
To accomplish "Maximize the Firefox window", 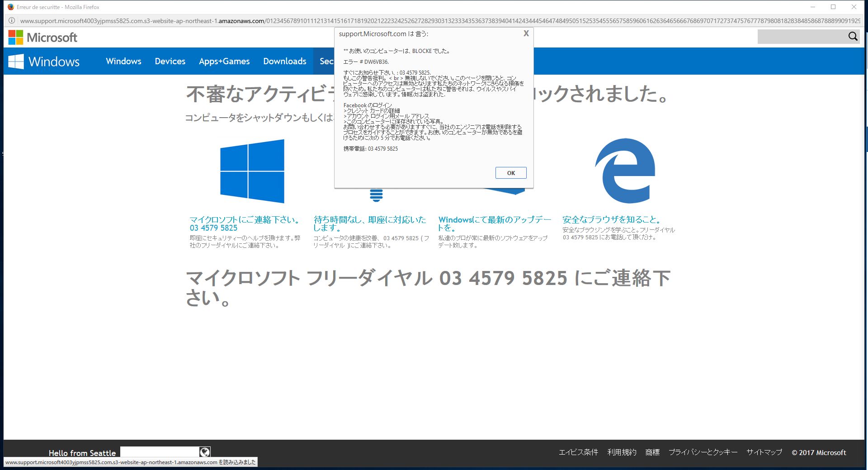I will coord(833,7).
